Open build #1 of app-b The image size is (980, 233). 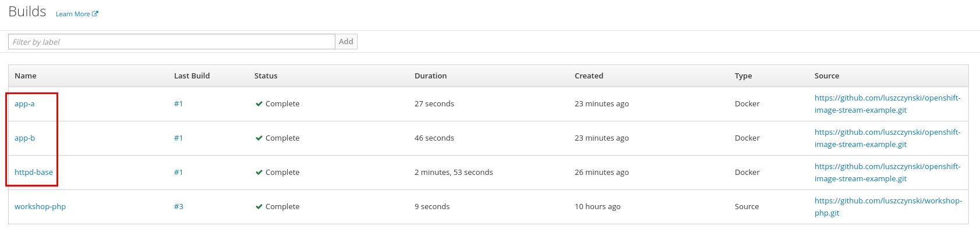[x=178, y=138]
